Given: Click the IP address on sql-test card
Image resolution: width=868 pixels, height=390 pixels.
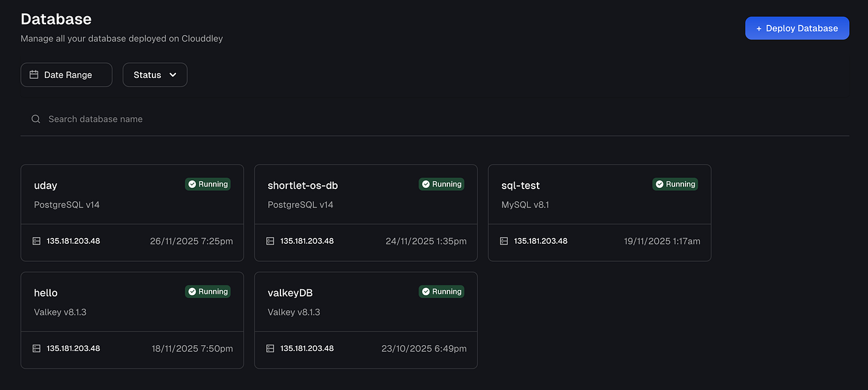Looking at the screenshot, I should (x=541, y=241).
